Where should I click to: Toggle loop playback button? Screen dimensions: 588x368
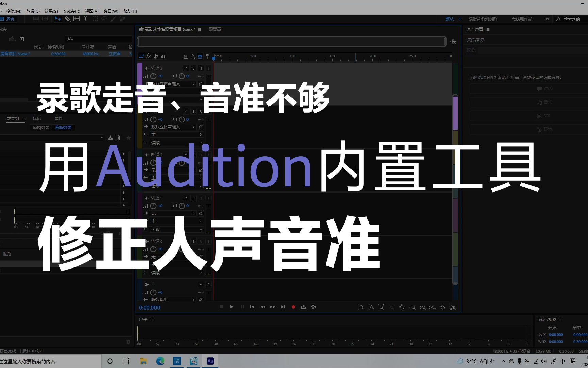pyautogui.click(x=304, y=307)
